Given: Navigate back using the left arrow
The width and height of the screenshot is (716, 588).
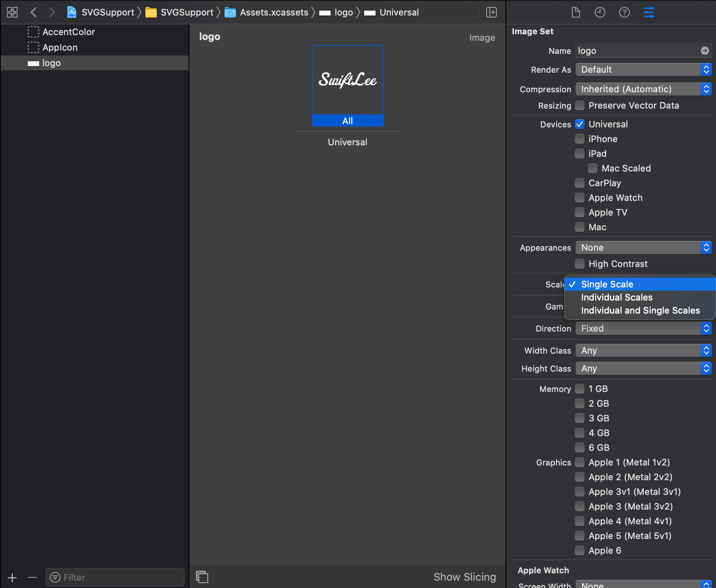Looking at the screenshot, I should click(34, 12).
